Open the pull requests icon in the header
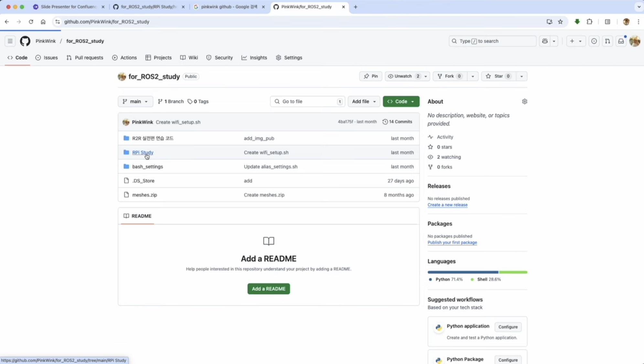This screenshot has width=644, height=364. 607,41
